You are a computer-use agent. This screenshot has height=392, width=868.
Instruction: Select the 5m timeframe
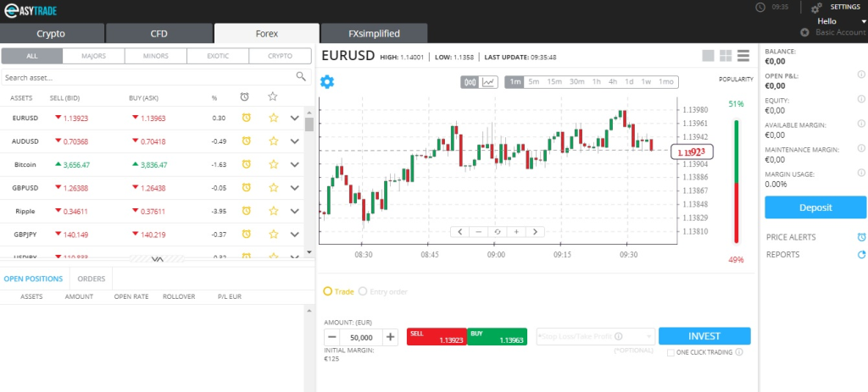(x=534, y=82)
